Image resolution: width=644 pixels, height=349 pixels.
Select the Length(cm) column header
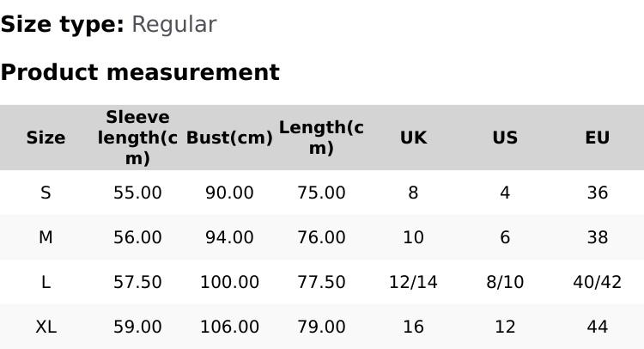pos(321,138)
